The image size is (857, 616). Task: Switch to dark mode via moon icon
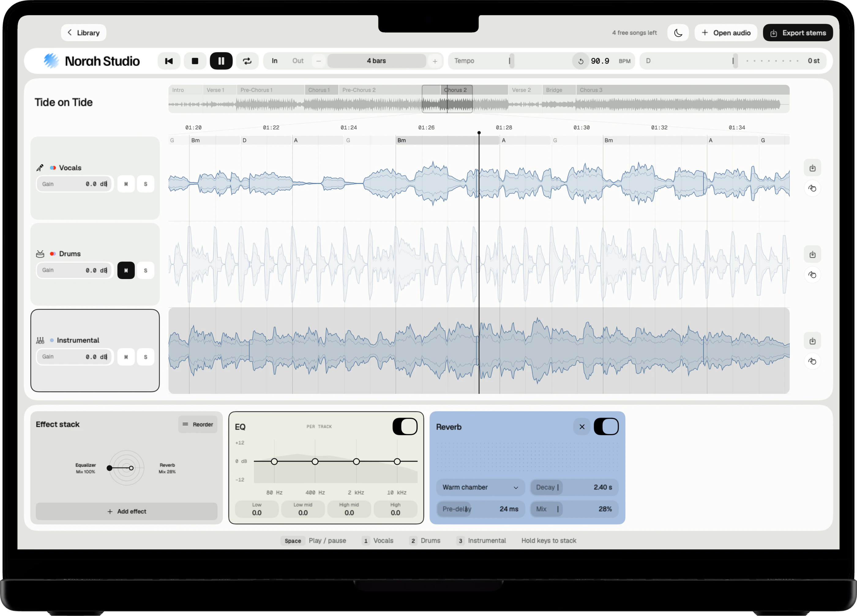click(x=678, y=33)
